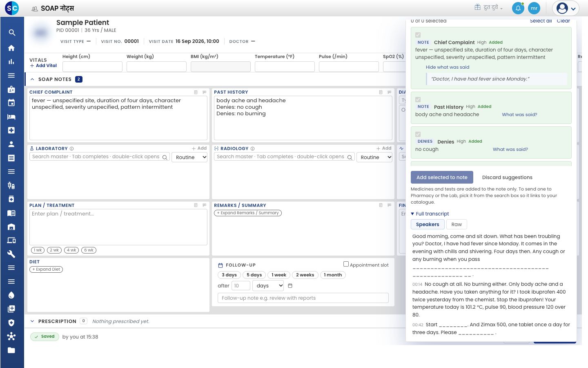Go to the home icon in sidebar

tap(11, 48)
